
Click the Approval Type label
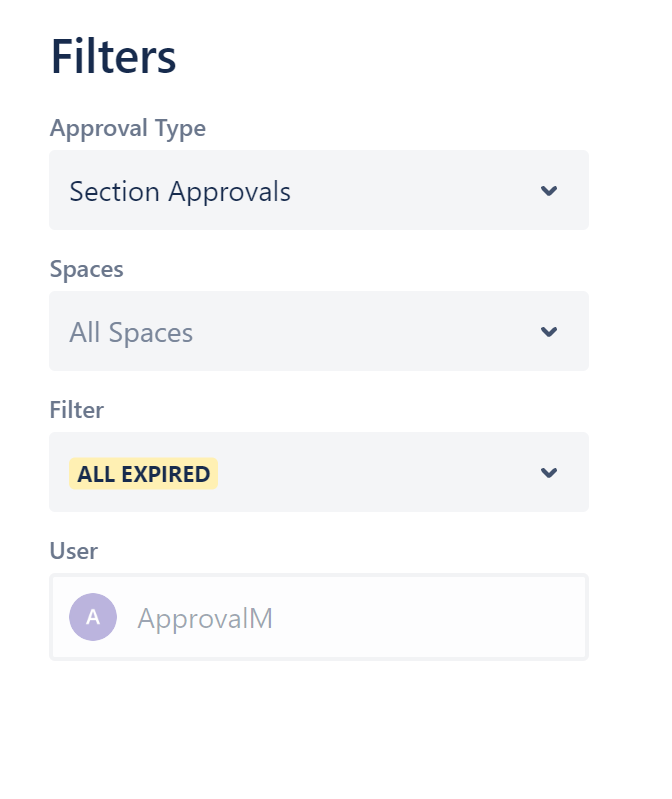127,129
